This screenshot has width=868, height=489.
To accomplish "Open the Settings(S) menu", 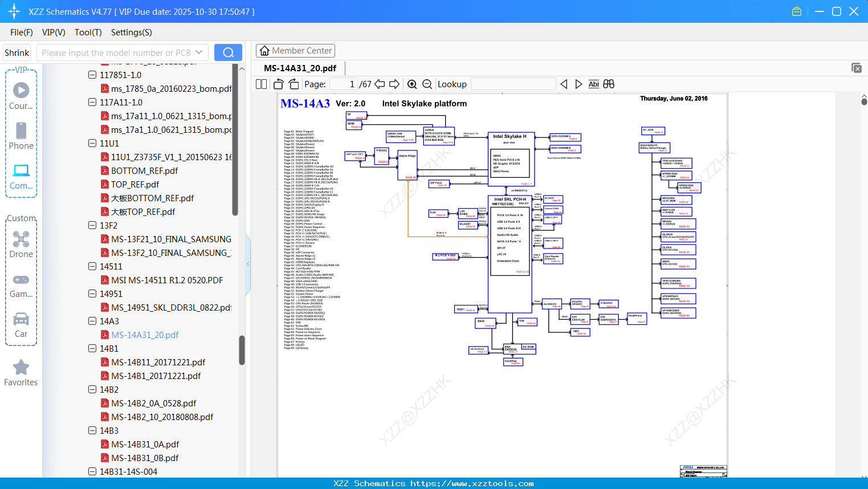I will (x=131, y=32).
